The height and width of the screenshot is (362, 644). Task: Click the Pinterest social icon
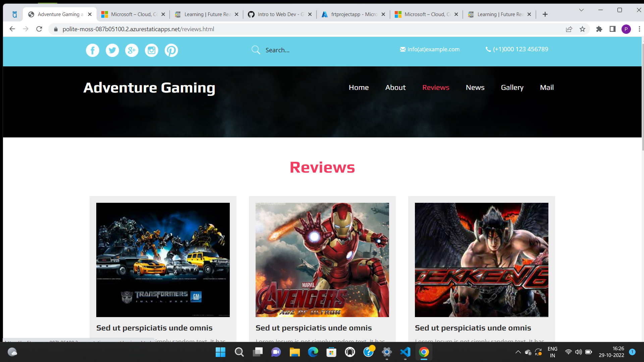pos(171,50)
